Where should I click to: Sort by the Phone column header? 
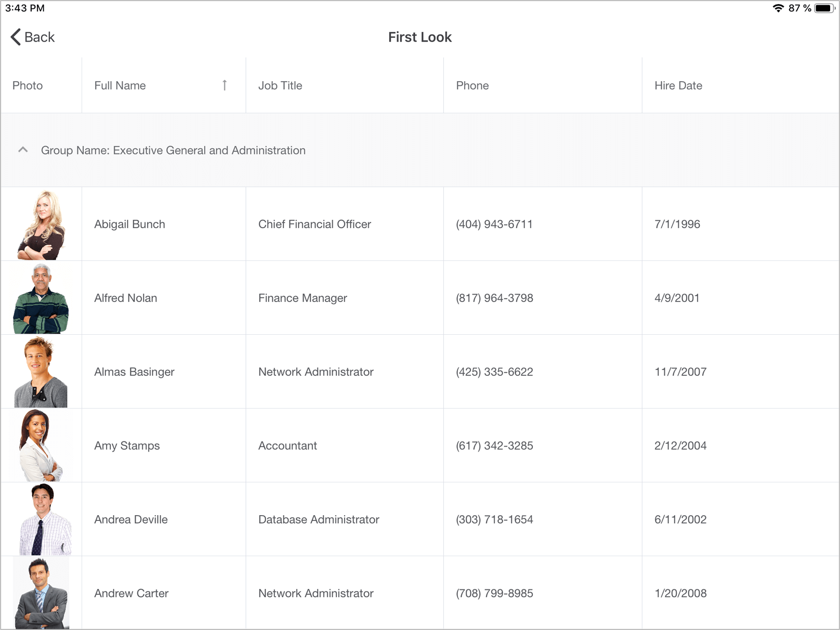472,86
